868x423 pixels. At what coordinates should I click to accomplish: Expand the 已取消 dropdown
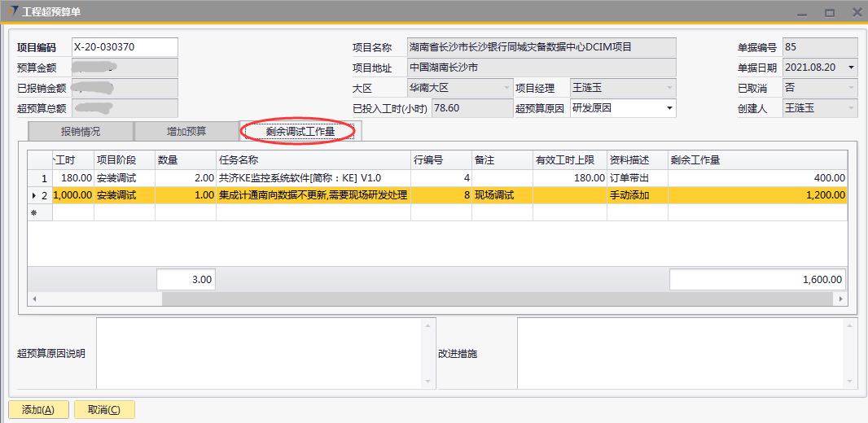pyautogui.click(x=851, y=88)
